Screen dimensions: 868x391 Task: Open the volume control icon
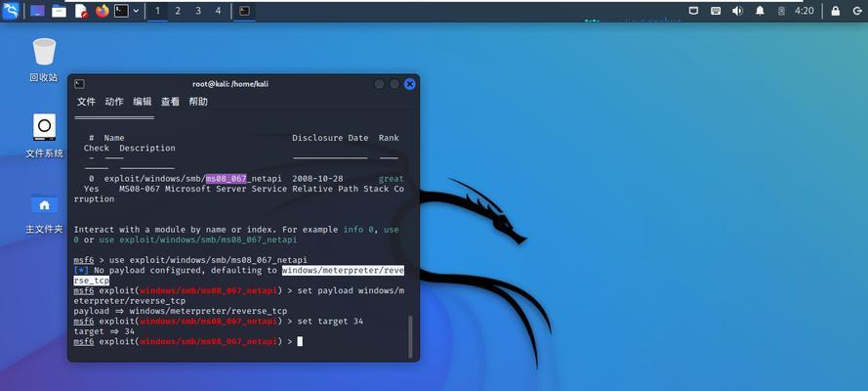click(737, 11)
